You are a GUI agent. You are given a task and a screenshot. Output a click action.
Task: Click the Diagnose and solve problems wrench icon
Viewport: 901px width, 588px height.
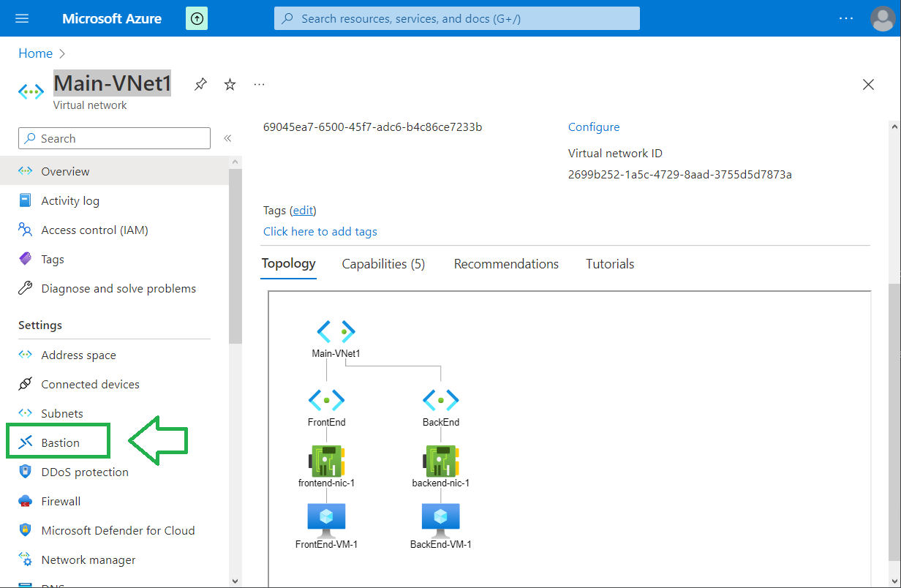(26, 288)
